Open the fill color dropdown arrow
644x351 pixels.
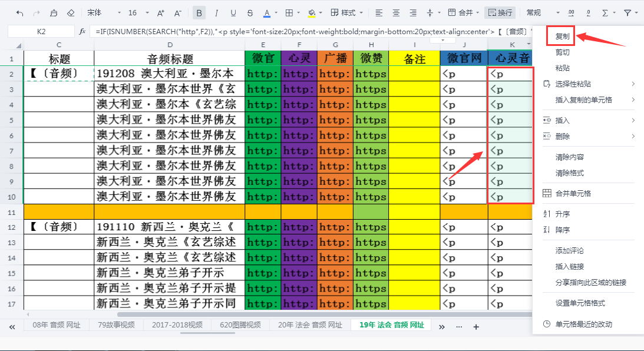pos(321,13)
